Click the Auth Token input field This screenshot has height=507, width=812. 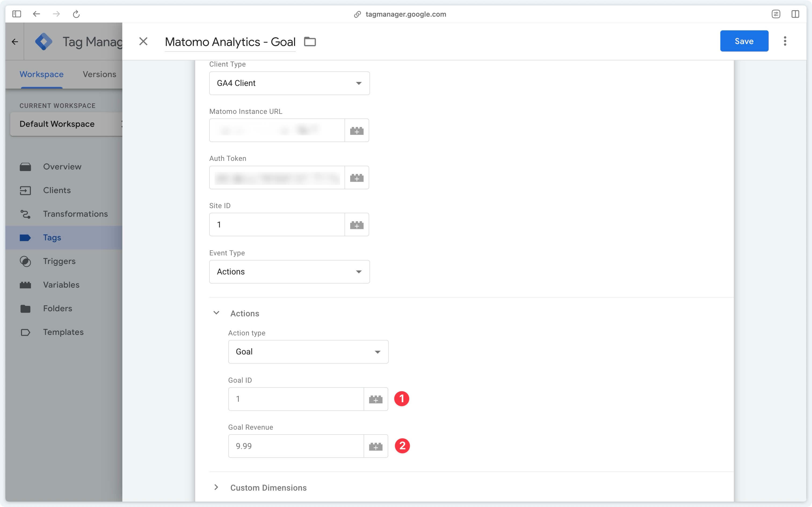pyautogui.click(x=277, y=178)
